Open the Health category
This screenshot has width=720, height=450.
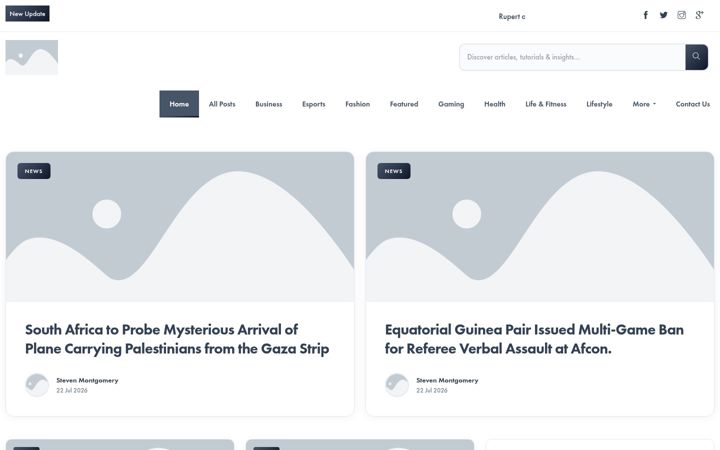495,104
